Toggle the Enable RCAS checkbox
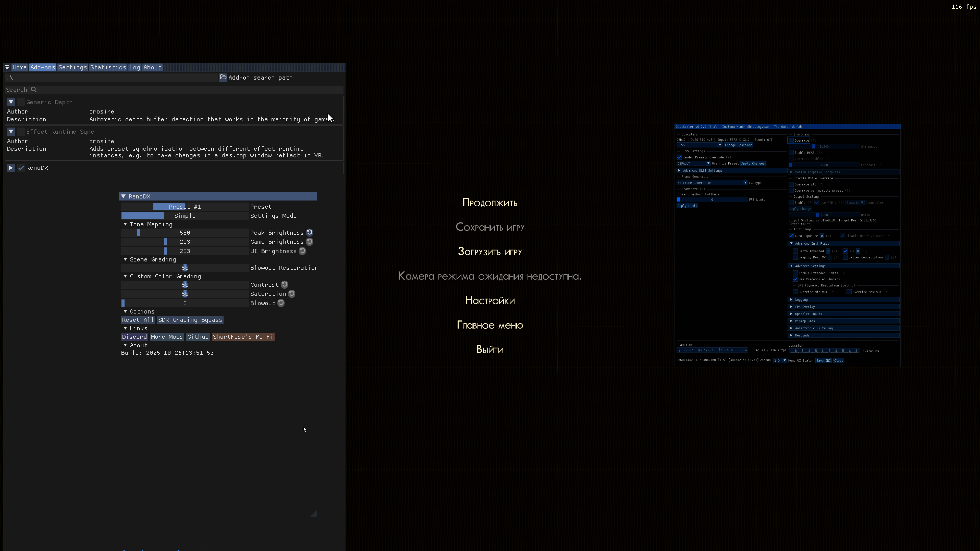 (791, 153)
